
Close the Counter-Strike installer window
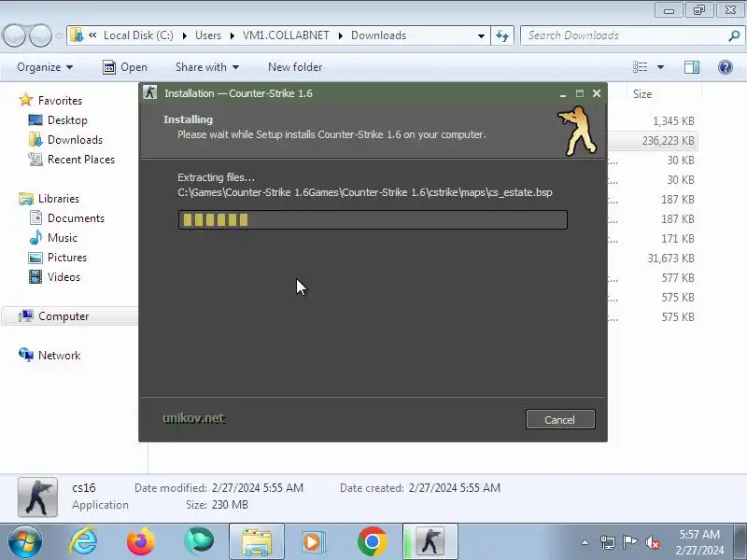click(597, 93)
